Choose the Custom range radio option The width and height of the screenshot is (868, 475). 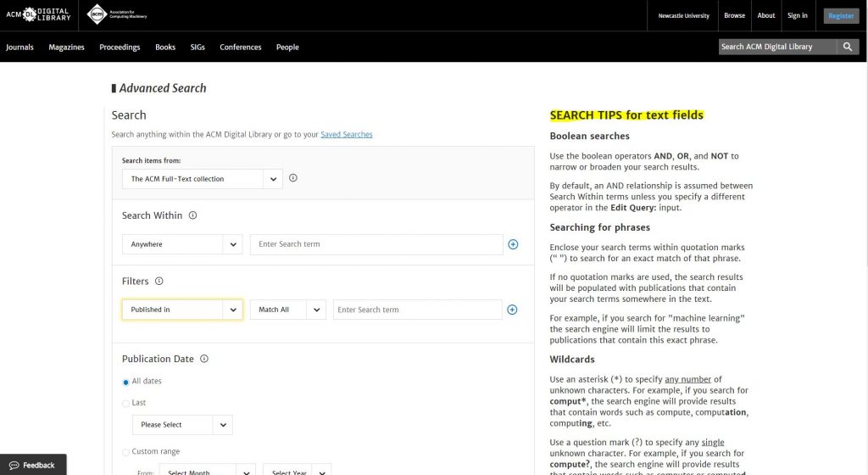pyautogui.click(x=126, y=452)
